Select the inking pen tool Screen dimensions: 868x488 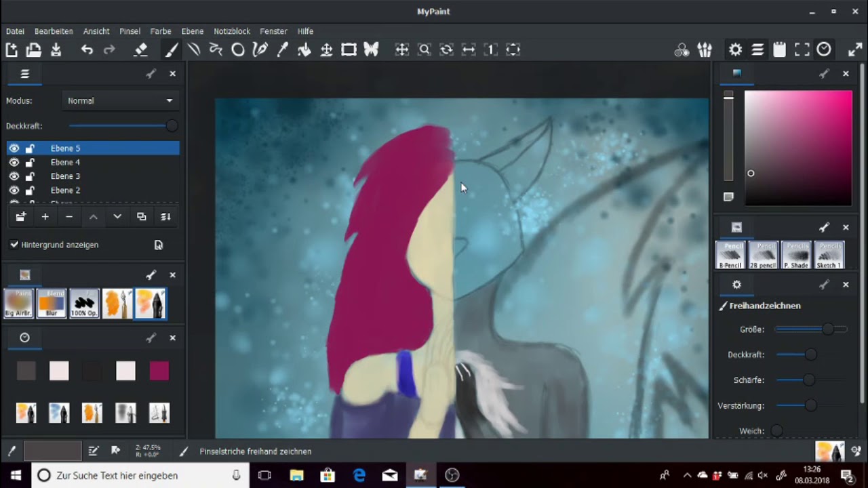tap(260, 49)
